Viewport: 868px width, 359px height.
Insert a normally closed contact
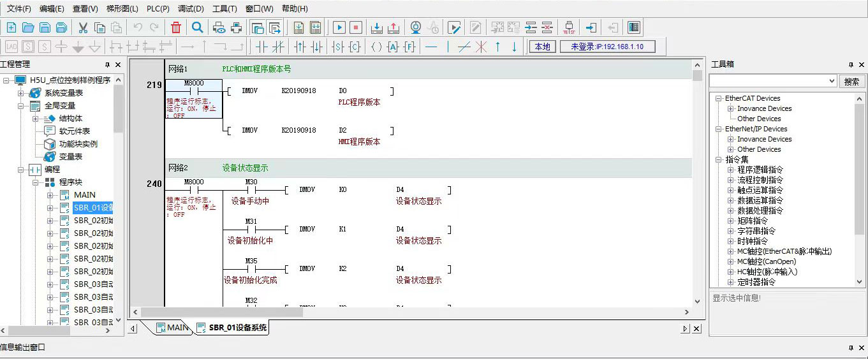tap(278, 47)
